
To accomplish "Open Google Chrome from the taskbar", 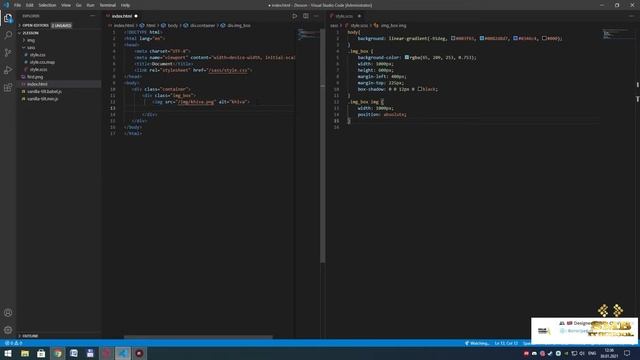I will pyautogui.click(x=58, y=353).
